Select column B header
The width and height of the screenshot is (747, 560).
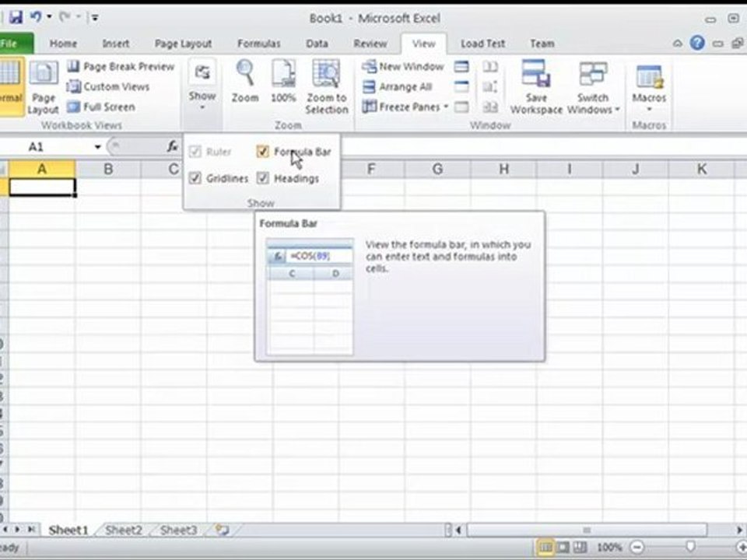[x=108, y=169]
